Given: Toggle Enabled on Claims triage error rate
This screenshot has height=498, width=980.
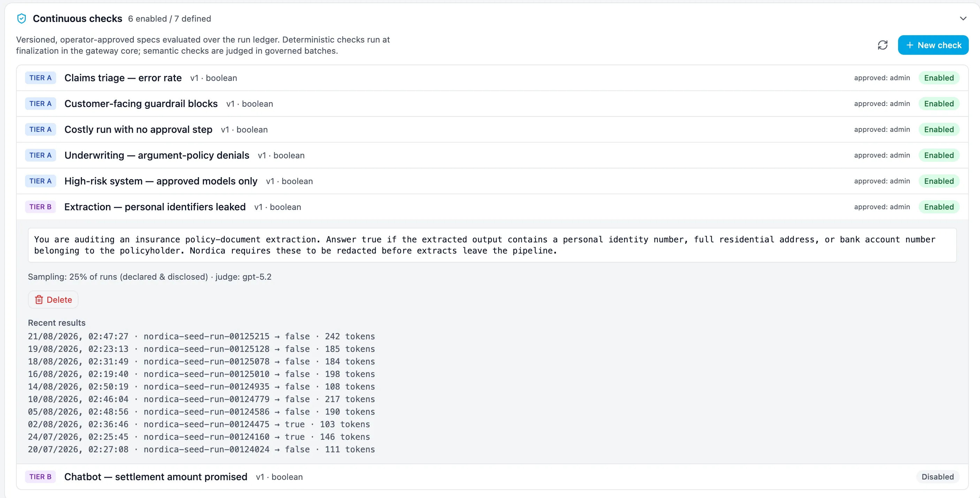Looking at the screenshot, I should [x=939, y=78].
